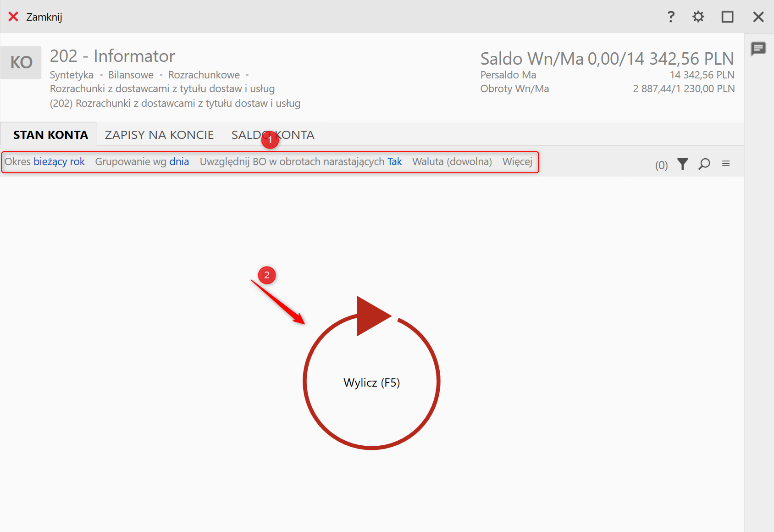Click Obroty Wn/Ma label
The width and height of the screenshot is (774, 532).
point(514,89)
